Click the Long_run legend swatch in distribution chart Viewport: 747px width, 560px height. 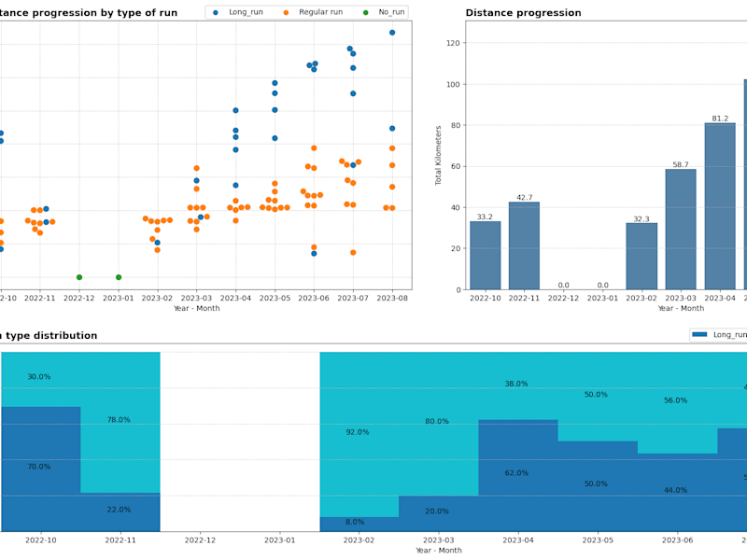pos(699,335)
